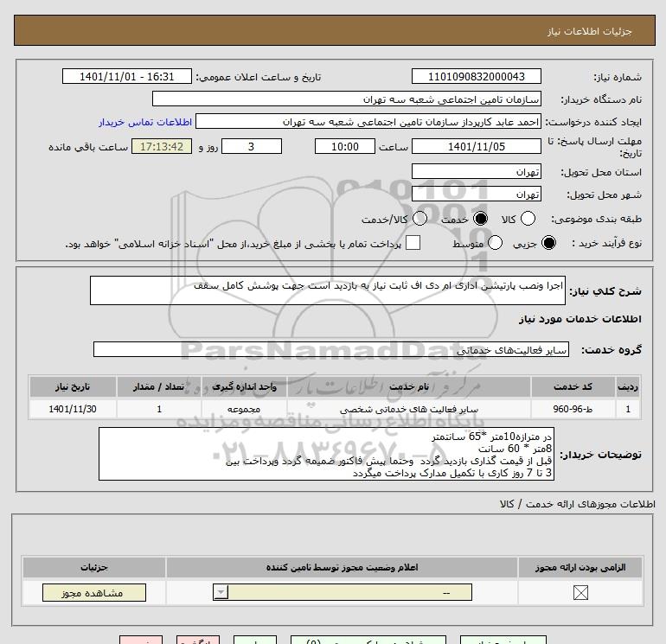Viewport: 666px width, 644px height.
Task: Click service code cell ط-96-960
Action: (x=573, y=409)
